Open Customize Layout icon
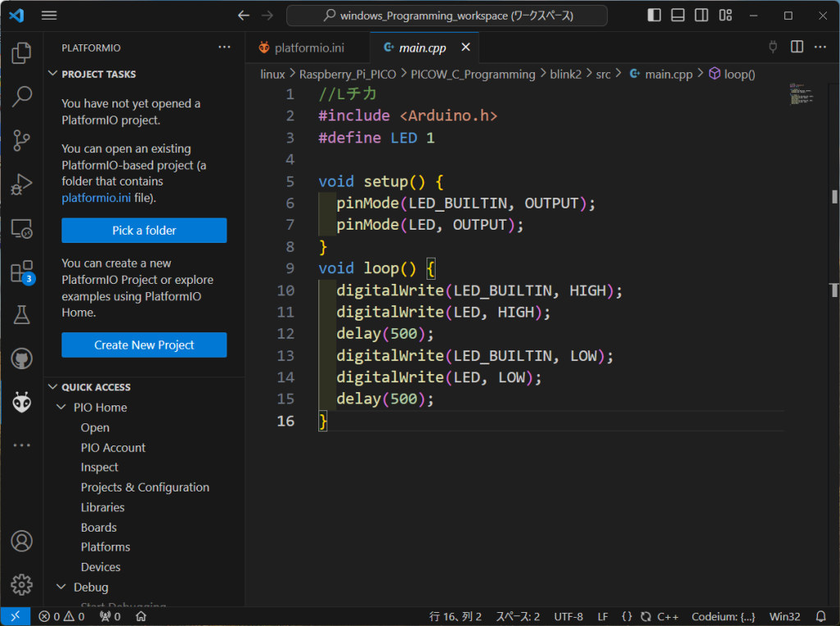This screenshot has width=840, height=626. (x=725, y=15)
